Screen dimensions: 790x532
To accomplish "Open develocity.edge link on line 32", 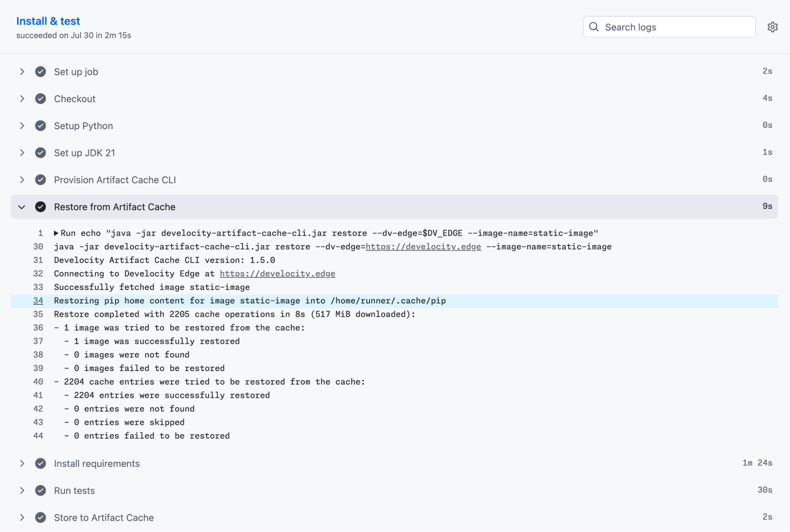I will click(x=277, y=274).
